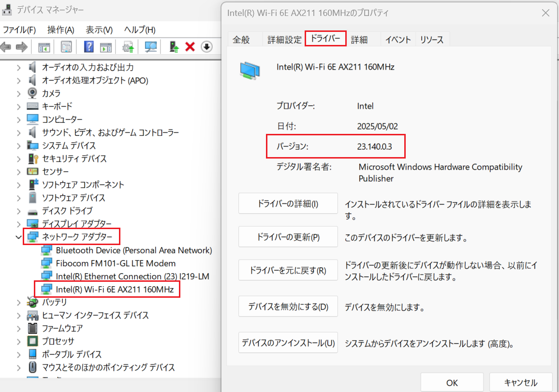Click the ドライバーの詳細(I) button
The image size is (559, 392).
click(288, 203)
